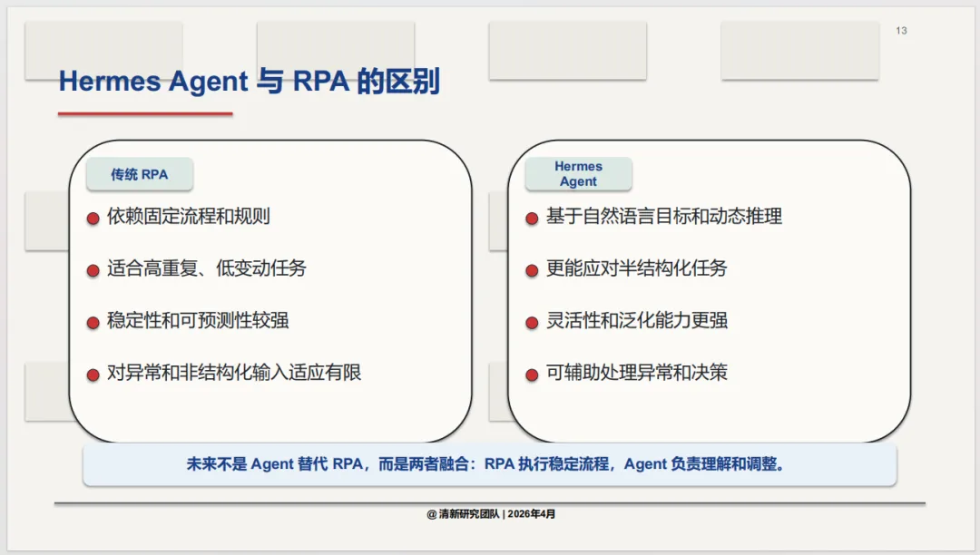Select the text '可辅助处理异常和决策'
This screenshot has width=980, height=555.
(x=636, y=373)
